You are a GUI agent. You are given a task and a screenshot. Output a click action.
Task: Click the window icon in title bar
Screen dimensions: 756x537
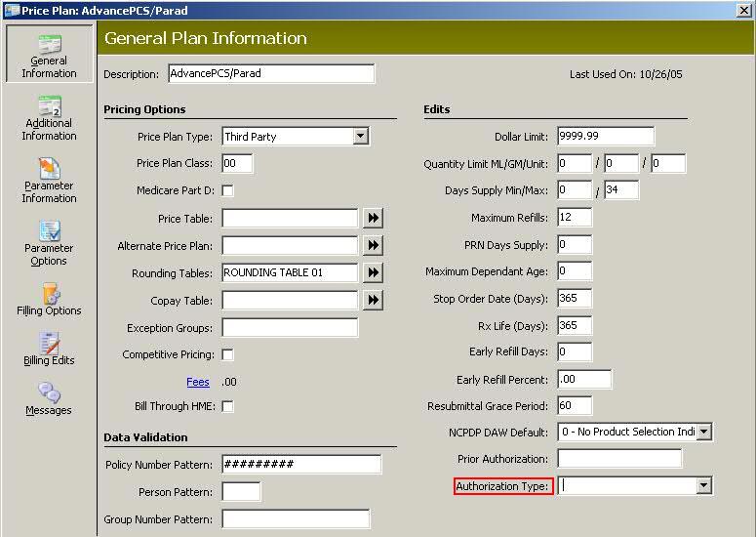[11, 10]
